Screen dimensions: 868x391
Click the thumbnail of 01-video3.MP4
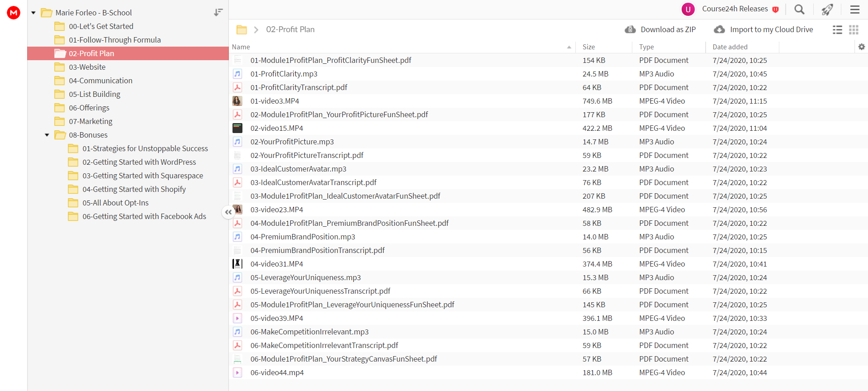pyautogui.click(x=237, y=101)
